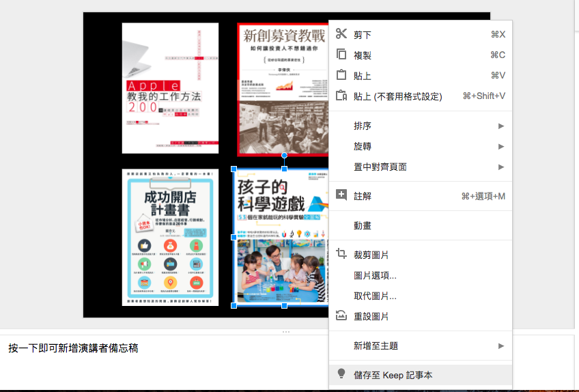Expand the 新增至主題 submenu arrow

point(501,346)
